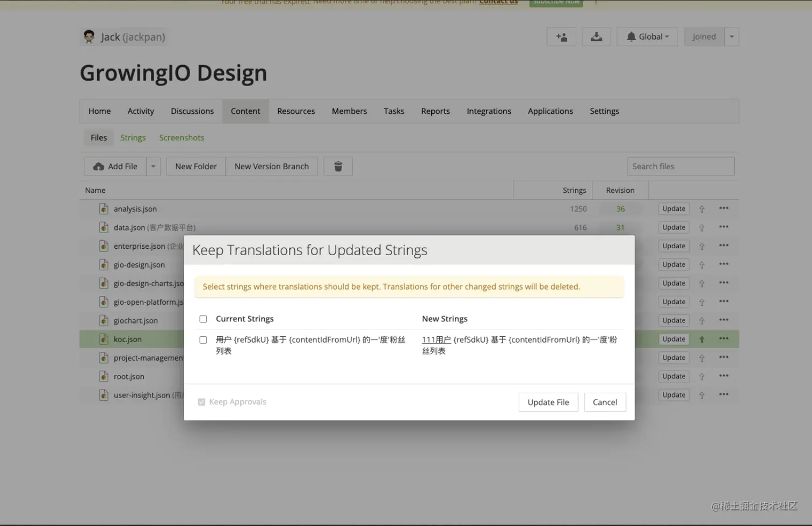
Task: Check the 用户 {refSdkU} string checkbox
Action: [x=203, y=340]
